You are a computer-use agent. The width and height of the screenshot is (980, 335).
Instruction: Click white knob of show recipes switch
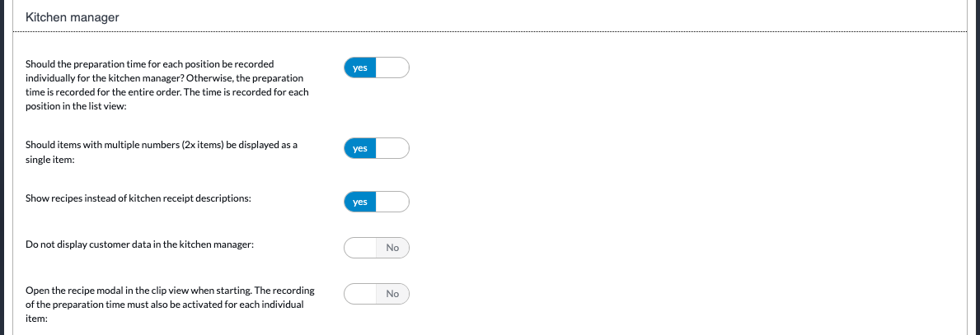coord(392,202)
